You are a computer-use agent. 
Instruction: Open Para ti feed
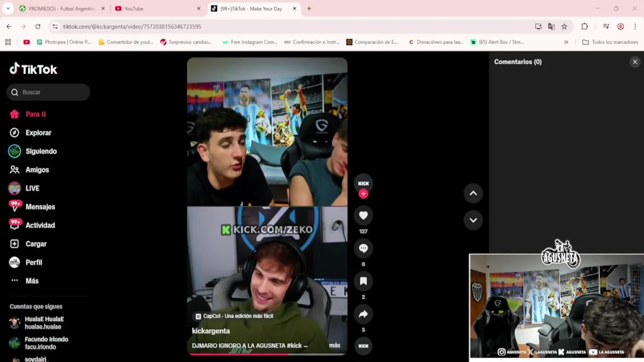[x=28, y=114]
